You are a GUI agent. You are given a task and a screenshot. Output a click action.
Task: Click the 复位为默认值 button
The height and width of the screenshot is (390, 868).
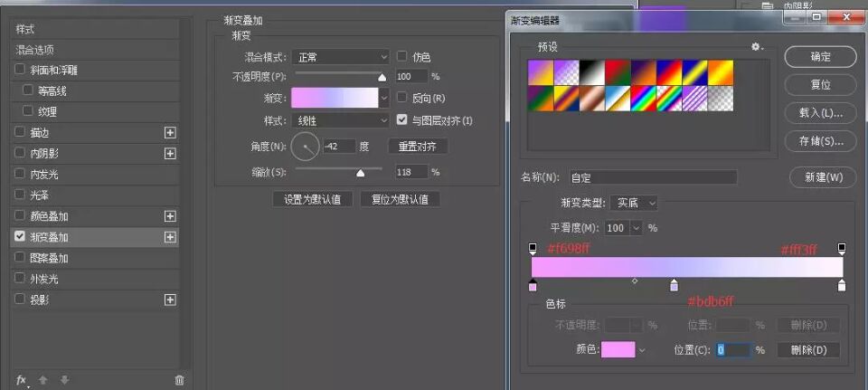pos(400,199)
